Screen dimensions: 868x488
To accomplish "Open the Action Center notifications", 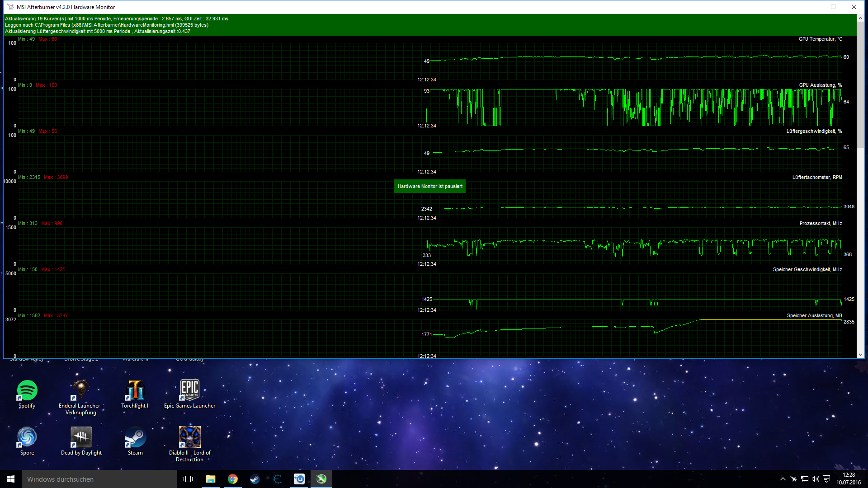I will pyautogui.click(x=826, y=479).
